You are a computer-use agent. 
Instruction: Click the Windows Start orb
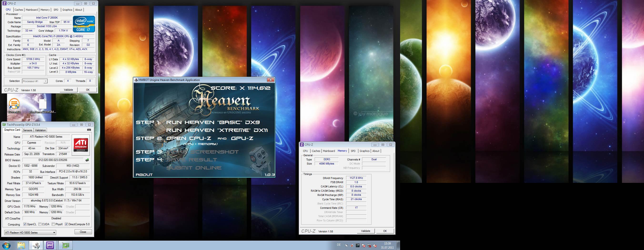pyautogui.click(x=6, y=245)
